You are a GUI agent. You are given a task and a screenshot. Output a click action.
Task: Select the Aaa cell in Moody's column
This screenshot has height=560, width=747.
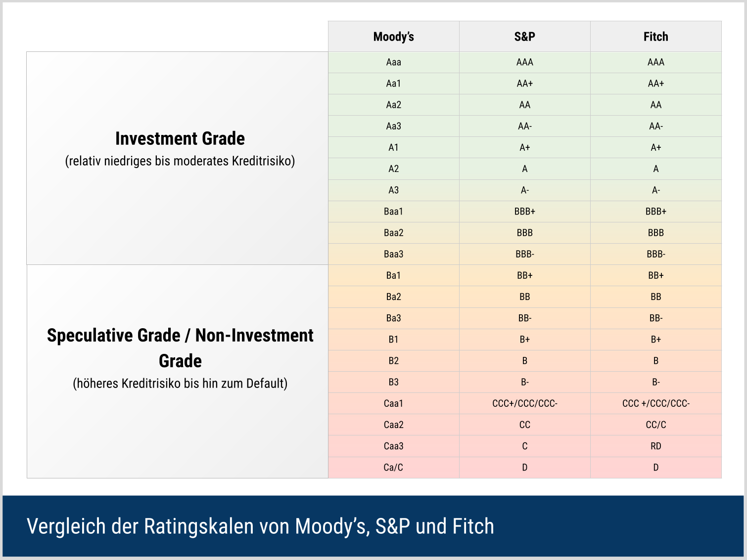(394, 62)
